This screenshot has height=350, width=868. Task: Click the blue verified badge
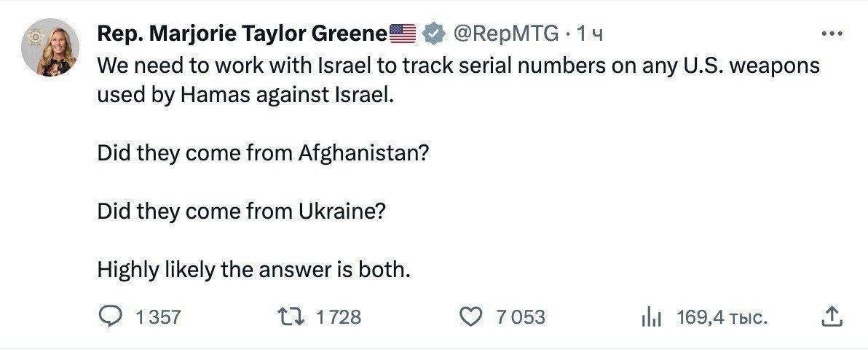tap(434, 34)
